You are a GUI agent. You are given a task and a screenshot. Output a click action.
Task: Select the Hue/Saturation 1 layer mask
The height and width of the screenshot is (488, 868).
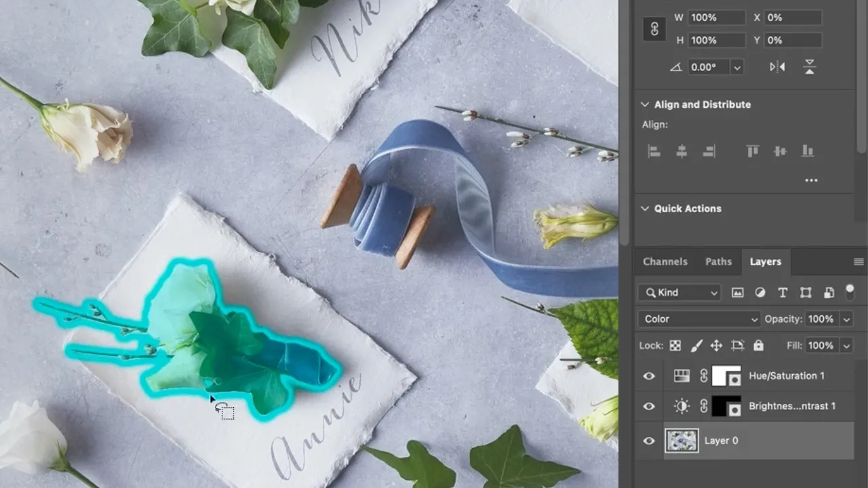pyautogui.click(x=726, y=375)
